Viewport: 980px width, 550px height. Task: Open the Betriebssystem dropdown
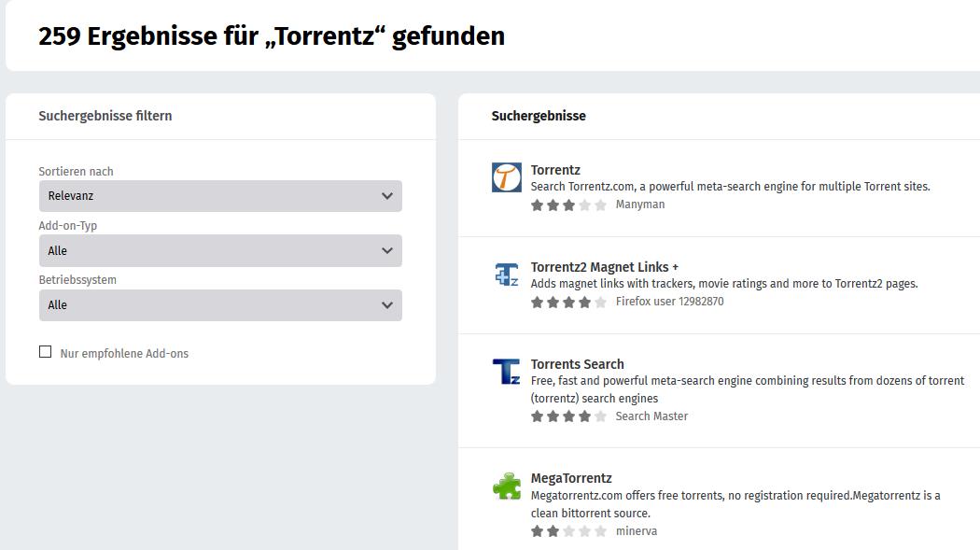220,304
